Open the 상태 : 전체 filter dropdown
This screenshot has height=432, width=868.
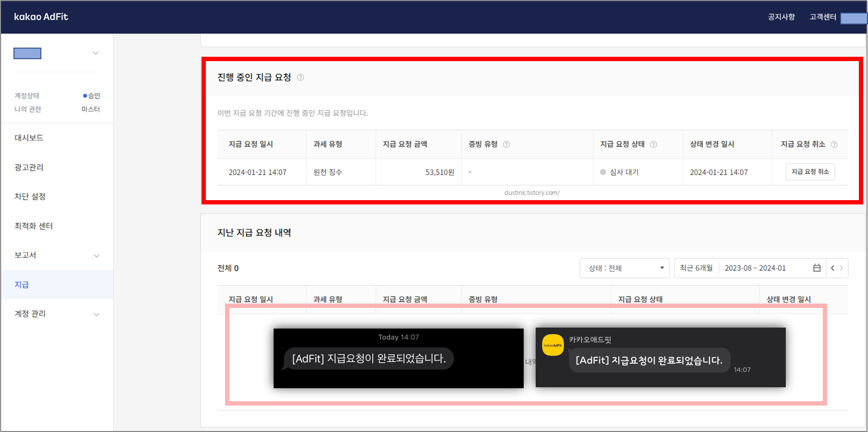click(x=625, y=268)
